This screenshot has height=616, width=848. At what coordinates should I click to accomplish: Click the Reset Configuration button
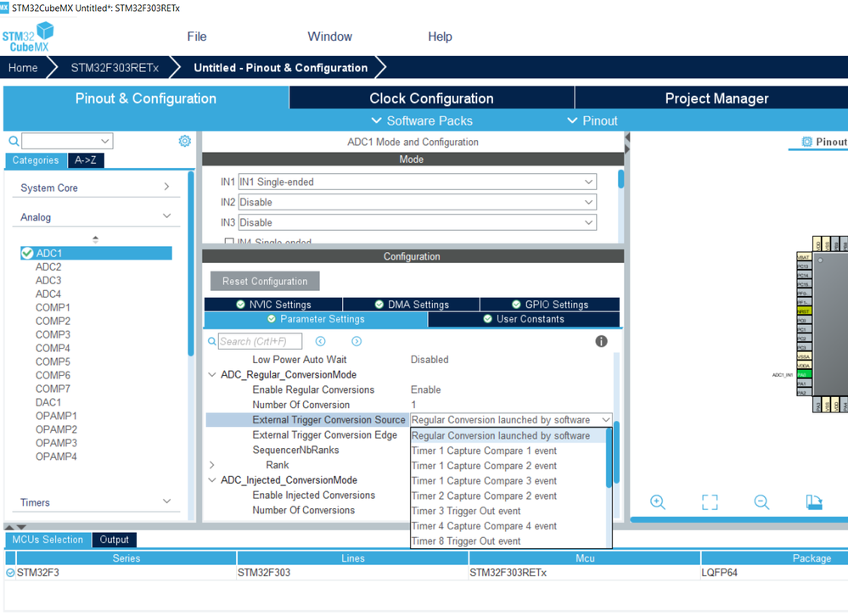coord(265,281)
